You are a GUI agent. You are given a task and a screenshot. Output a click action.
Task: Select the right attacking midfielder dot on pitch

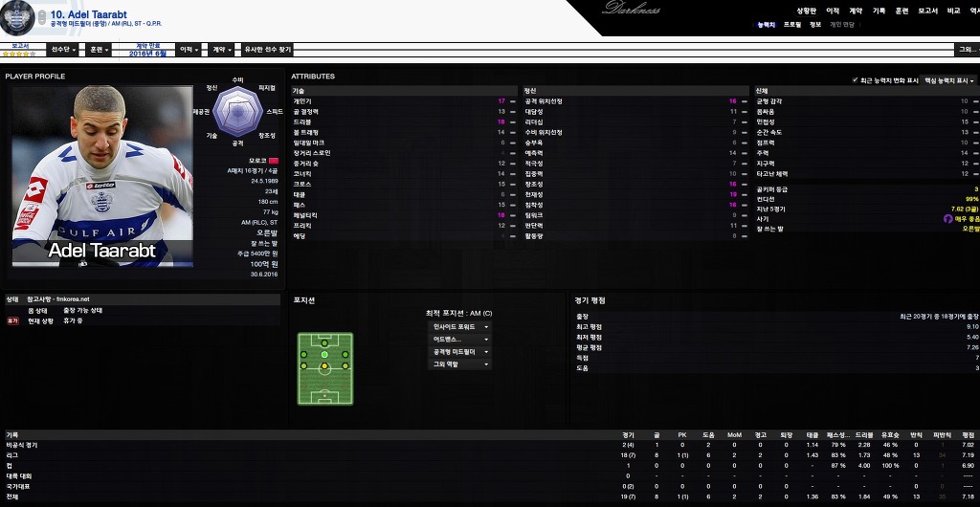pos(345,355)
